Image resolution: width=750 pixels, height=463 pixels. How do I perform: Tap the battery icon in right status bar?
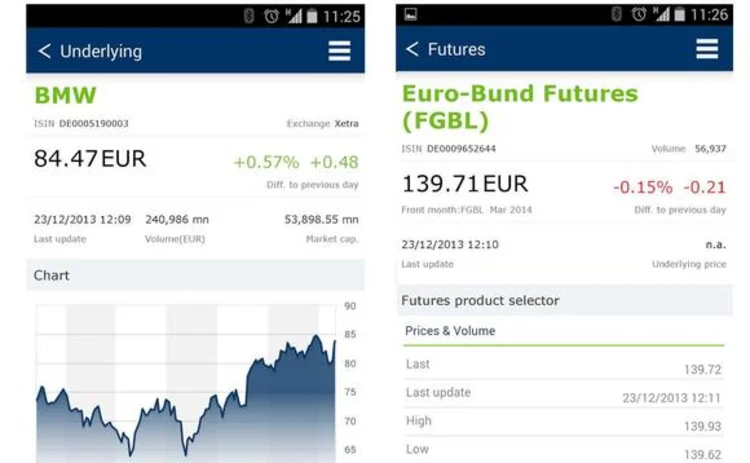(x=679, y=15)
